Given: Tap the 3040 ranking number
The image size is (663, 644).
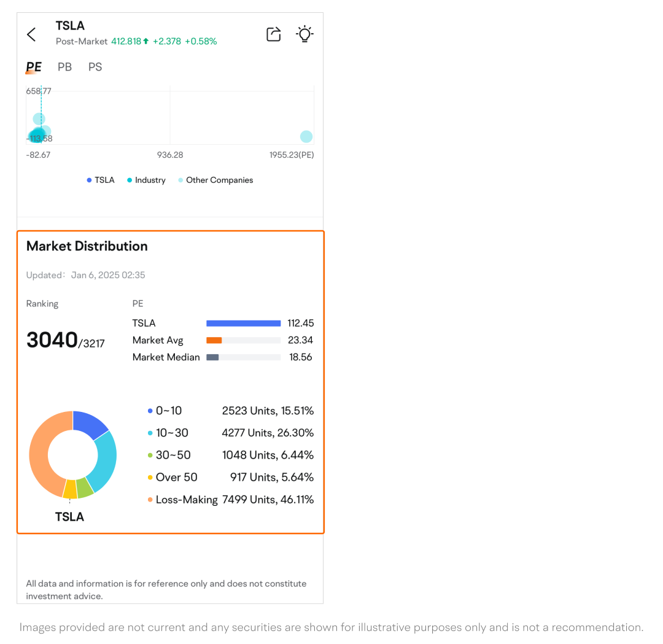Looking at the screenshot, I should [x=52, y=340].
